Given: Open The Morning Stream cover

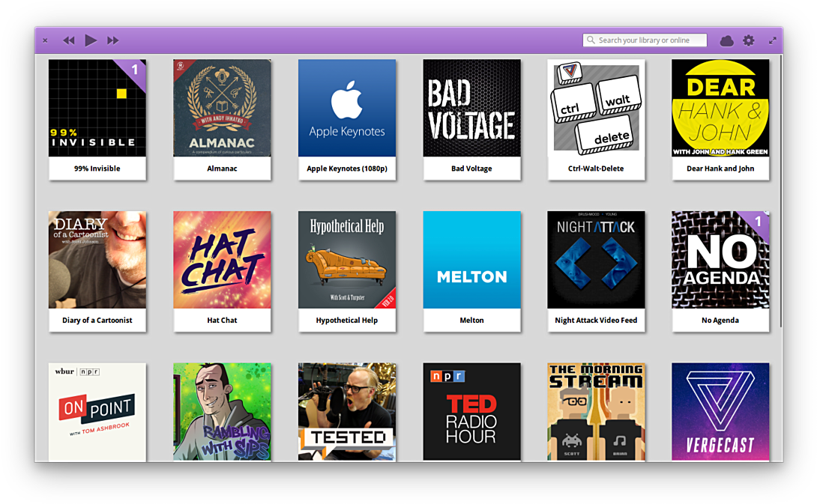Looking at the screenshot, I should coord(596,412).
